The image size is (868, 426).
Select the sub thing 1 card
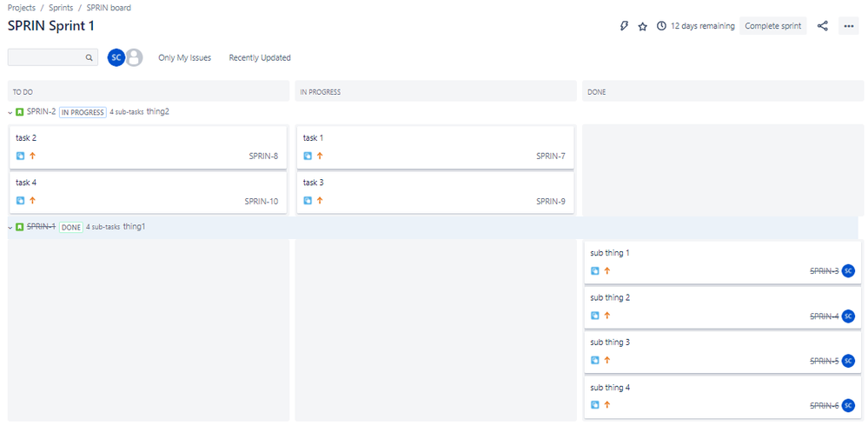point(722,262)
